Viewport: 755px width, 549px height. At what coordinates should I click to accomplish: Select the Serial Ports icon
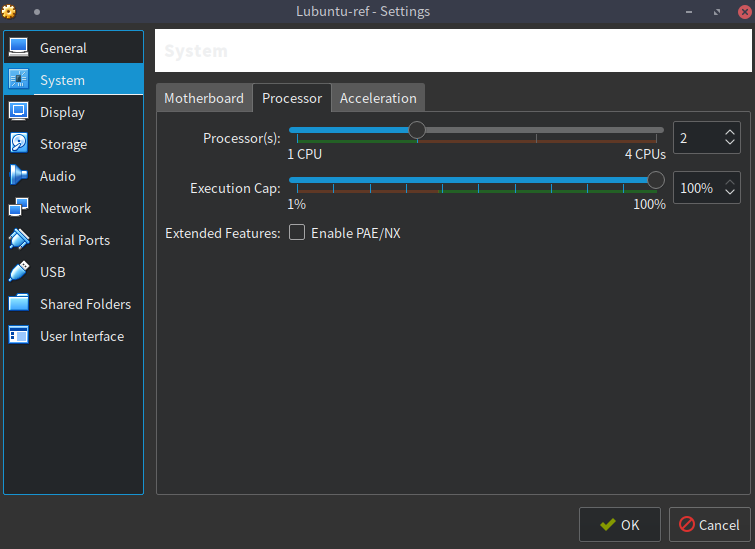tap(19, 240)
